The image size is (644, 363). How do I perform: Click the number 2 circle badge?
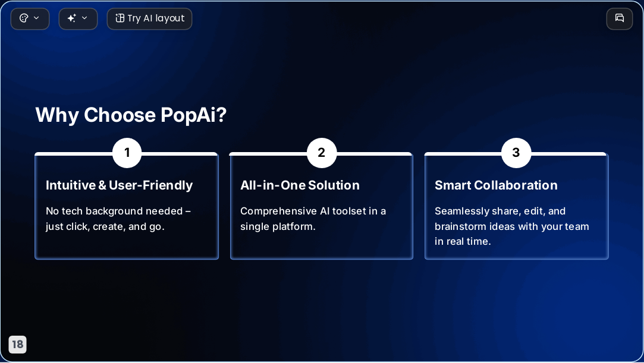(x=322, y=153)
